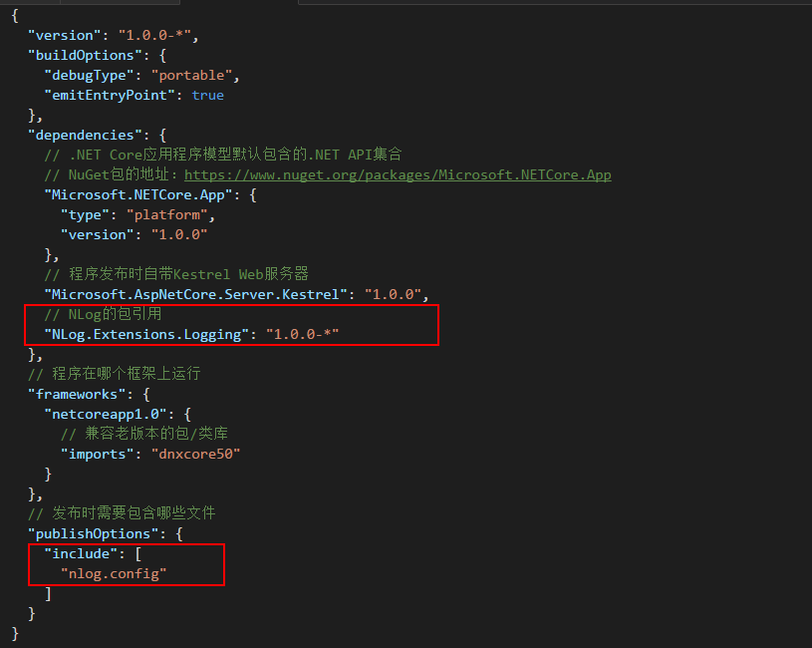Select the "dnxcore50" value
The image size is (812, 648).
pos(195,455)
